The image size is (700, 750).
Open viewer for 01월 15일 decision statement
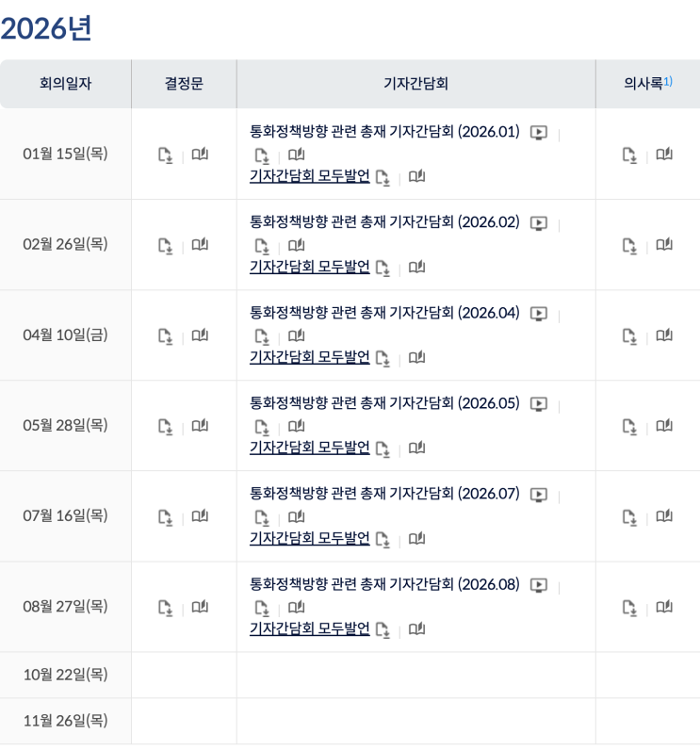pos(200,154)
